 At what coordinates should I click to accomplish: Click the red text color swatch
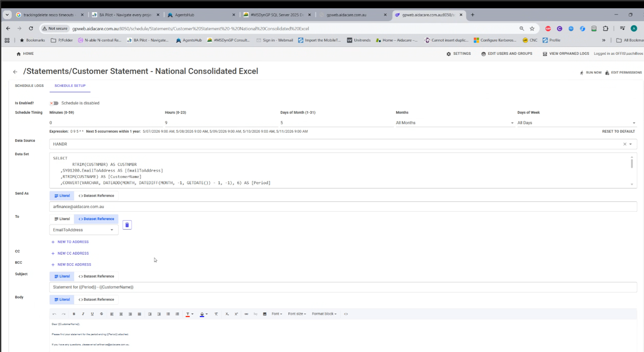[x=188, y=314]
